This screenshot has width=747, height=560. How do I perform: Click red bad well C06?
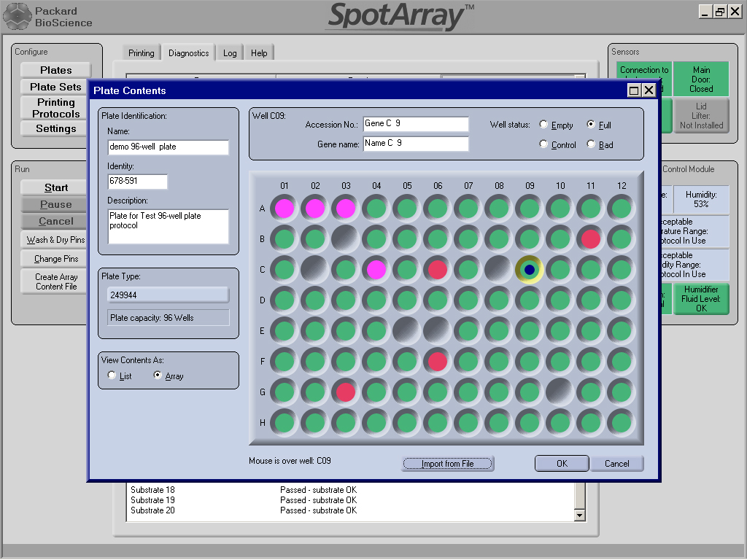click(x=438, y=270)
